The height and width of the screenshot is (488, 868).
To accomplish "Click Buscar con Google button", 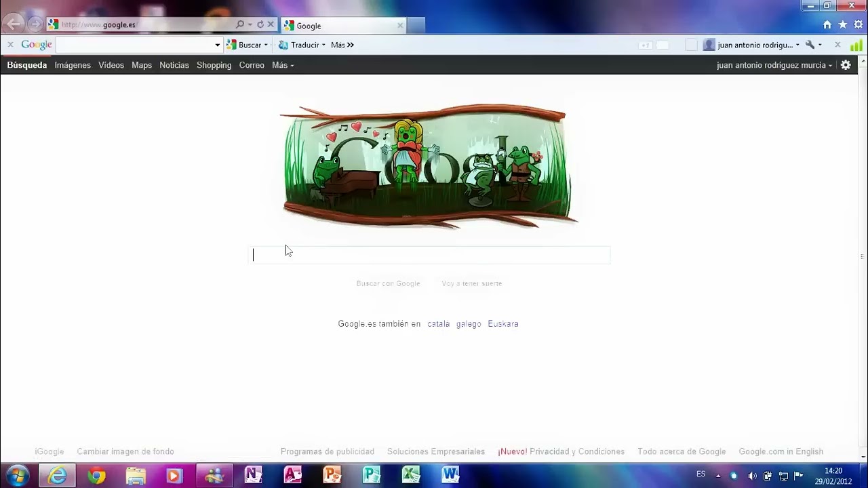I will pyautogui.click(x=388, y=283).
